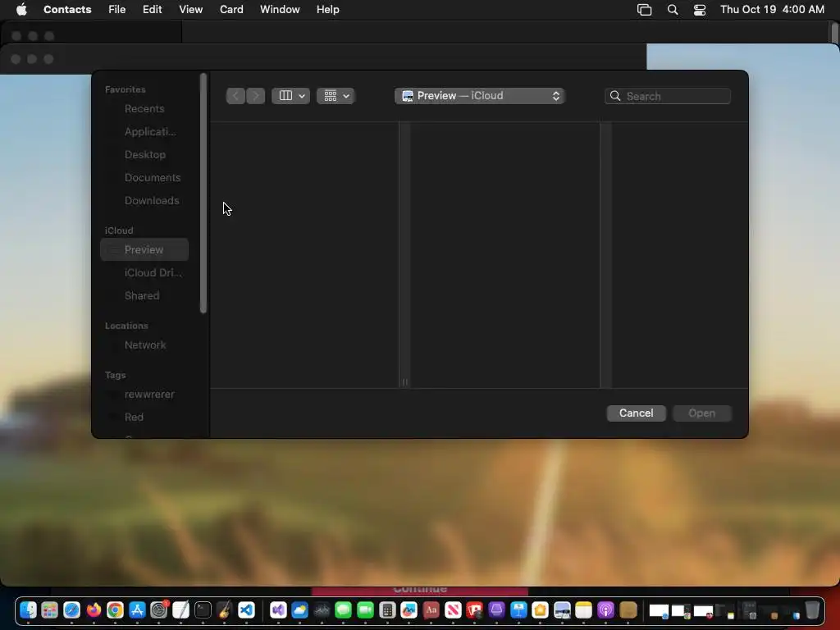840x630 pixels.
Task: Open Calculator from the Dock
Action: tap(387, 610)
